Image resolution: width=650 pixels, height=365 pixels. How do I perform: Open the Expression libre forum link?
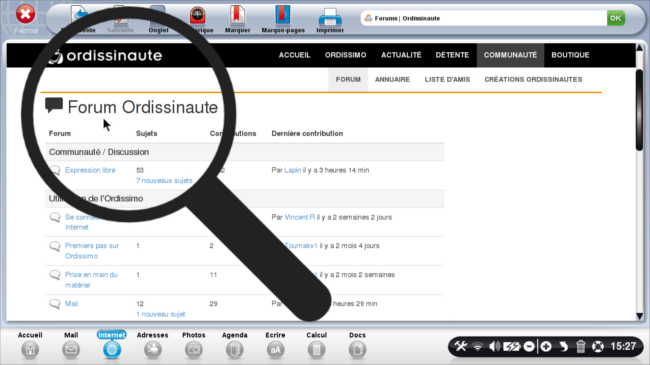click(x=90, y=170)
